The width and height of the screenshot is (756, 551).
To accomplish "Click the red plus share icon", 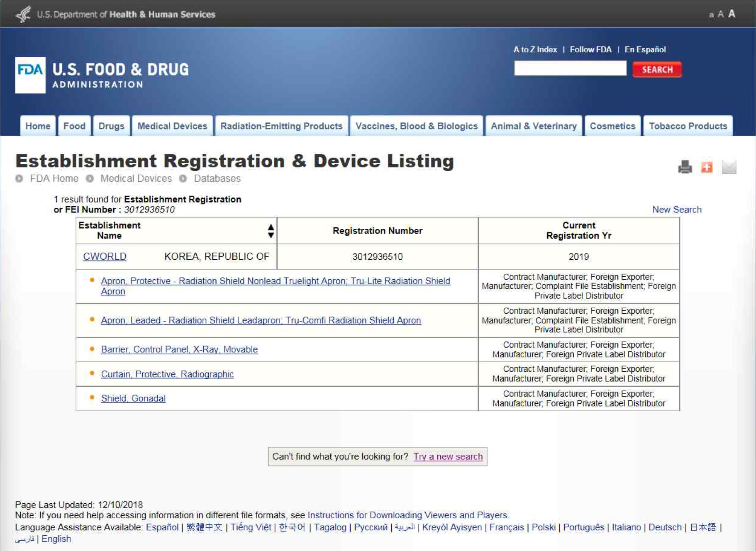I will [707, 167].
